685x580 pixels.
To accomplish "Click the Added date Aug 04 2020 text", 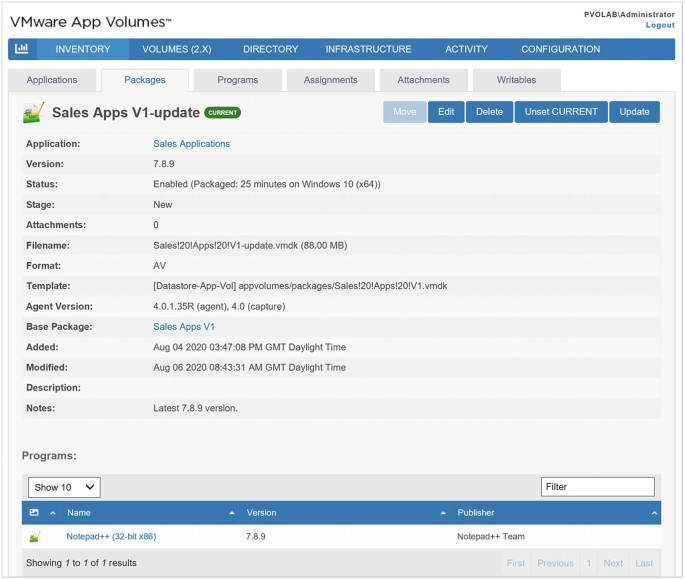I will (249, 347).
